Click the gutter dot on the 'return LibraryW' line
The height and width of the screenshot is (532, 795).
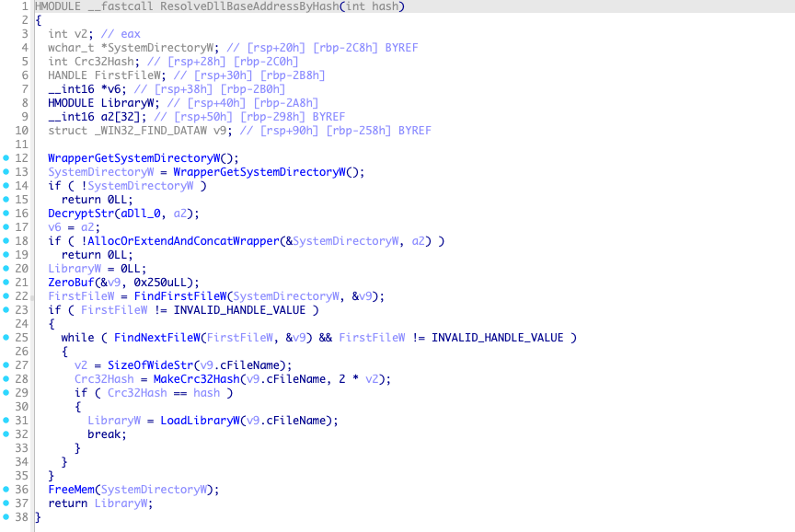[x=6, y=503]
